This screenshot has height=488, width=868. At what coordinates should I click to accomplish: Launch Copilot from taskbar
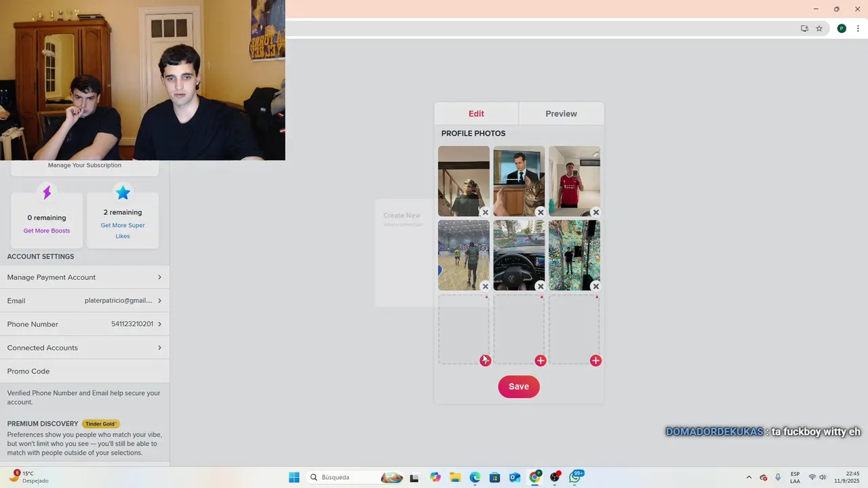click(435, 477)
